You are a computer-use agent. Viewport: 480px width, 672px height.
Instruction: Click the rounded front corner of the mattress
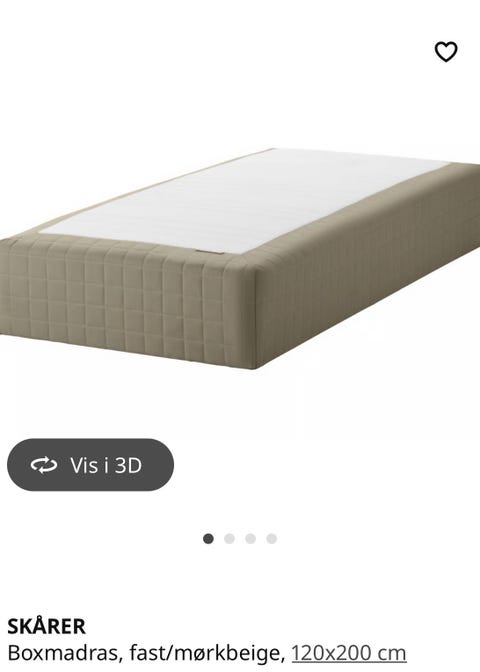pyautogui.click(x=249, y=313)
